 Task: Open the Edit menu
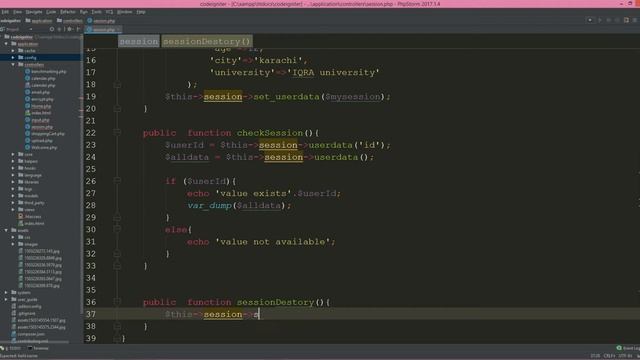[x=5, y=12]
